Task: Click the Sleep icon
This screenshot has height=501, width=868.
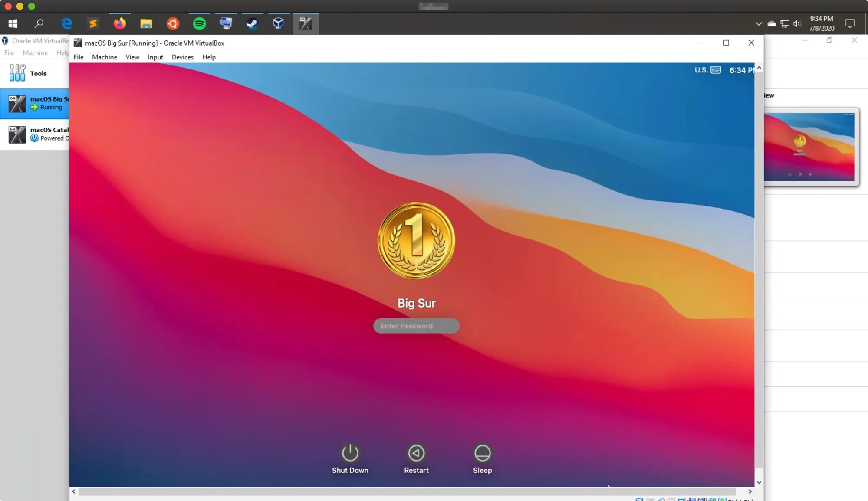Action: [x=482, y=453]
